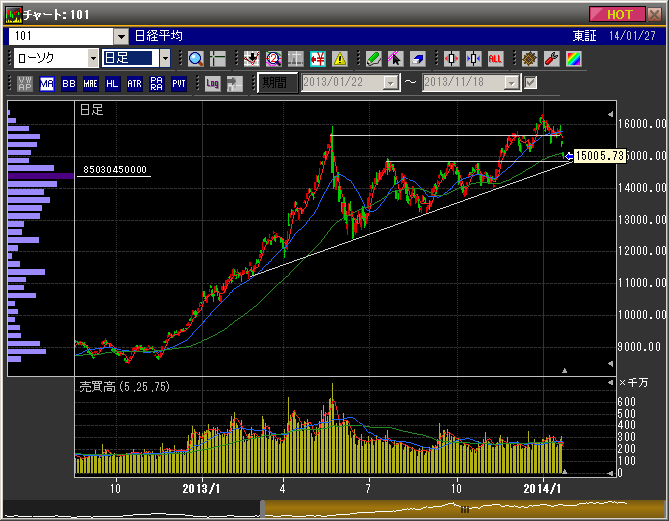669x521 pixels.
Task: Open the 101 stock code dropdown
Action: point(122,36)
